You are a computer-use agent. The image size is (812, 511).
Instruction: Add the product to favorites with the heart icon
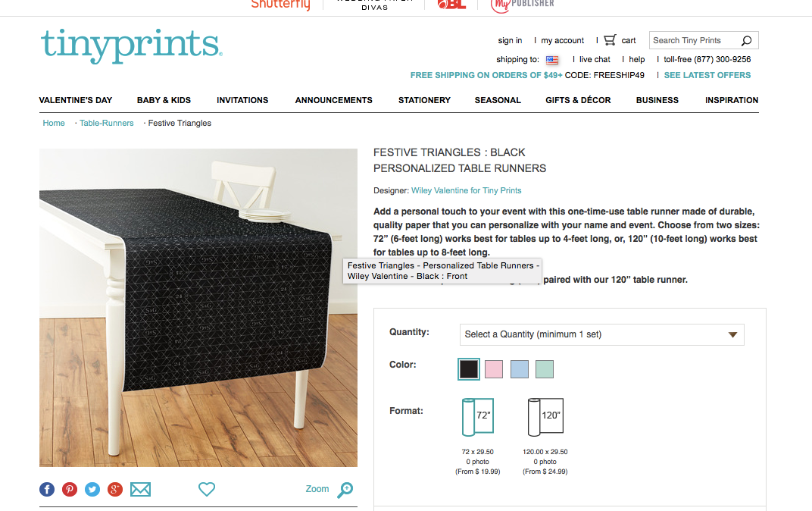point(207,489)
